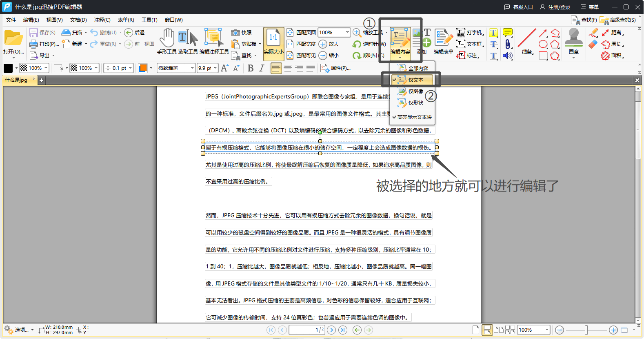This screenshot has height=339, width=644.
Task: Expand the 编辑内容 dropdown arrow
Action: [x=400, y=58]
